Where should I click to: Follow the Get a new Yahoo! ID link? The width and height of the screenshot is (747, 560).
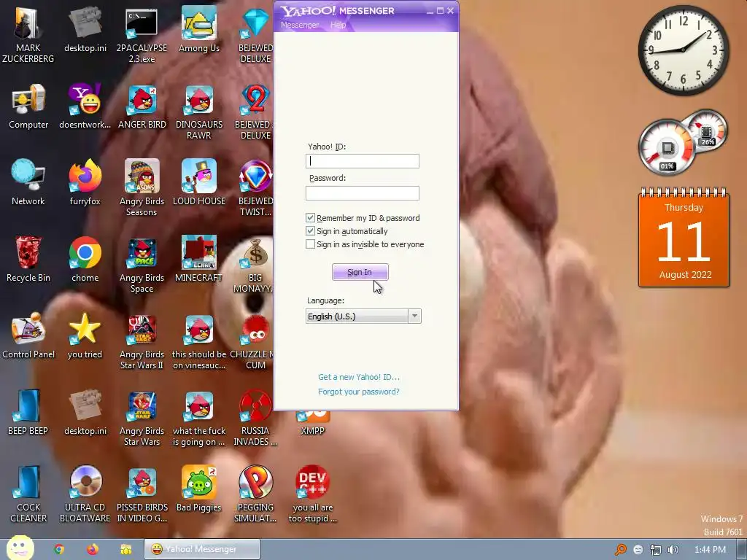point(359,377)
